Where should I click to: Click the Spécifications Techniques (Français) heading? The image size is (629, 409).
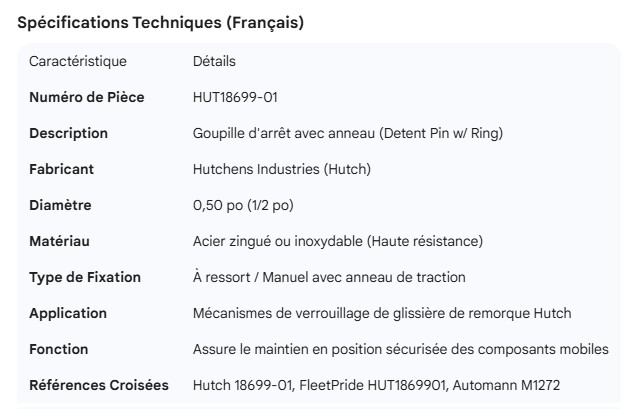point(161,23)
